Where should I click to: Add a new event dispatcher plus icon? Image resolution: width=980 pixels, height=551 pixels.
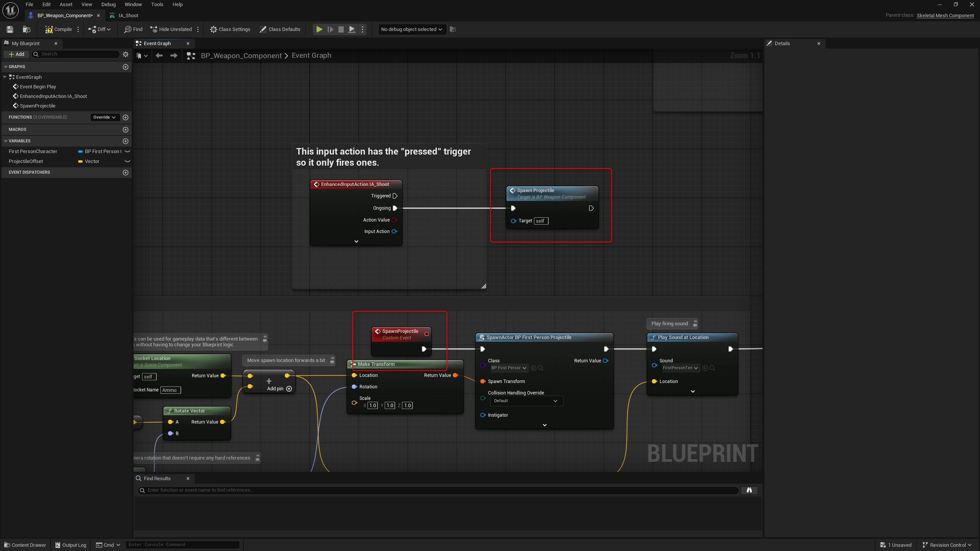[126, 173]
